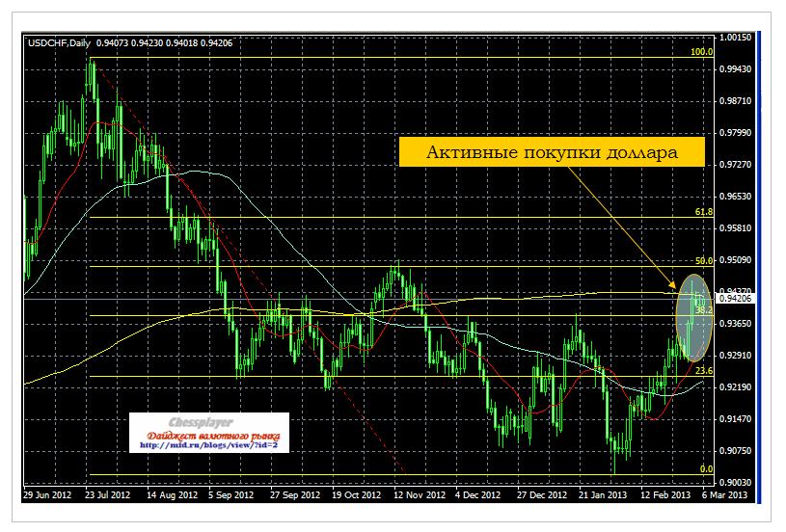Click the Chessplayer watermark heading

(208, 423)
